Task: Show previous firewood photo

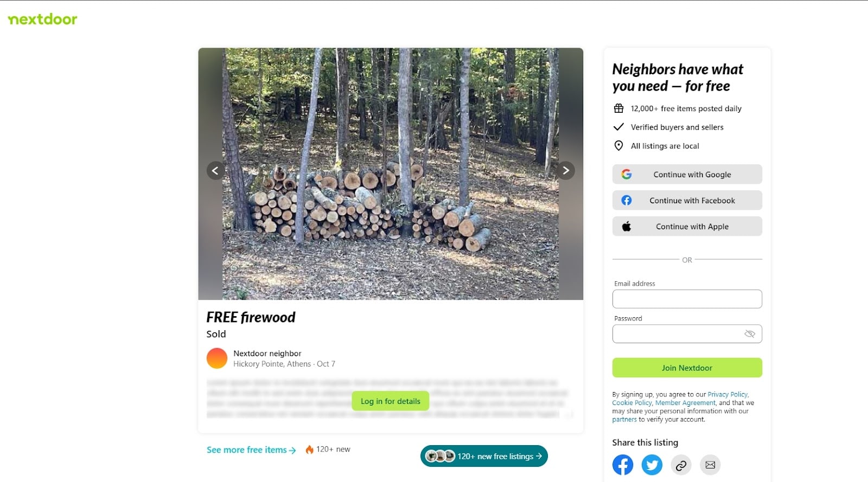Action: 215,171
